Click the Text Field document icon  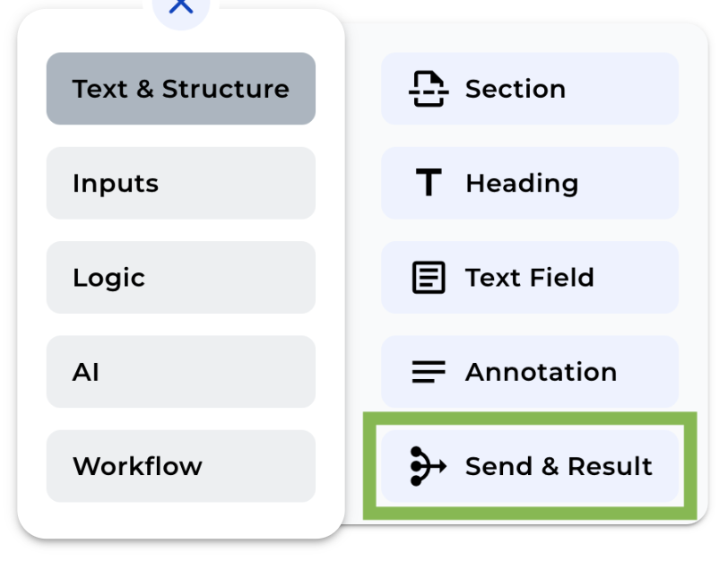pyautogui.click(x=429, y=278)
